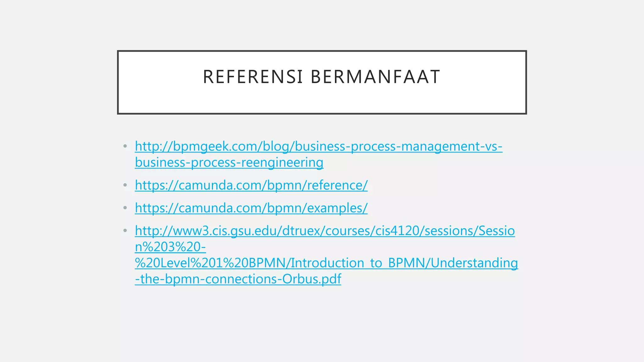The height and width of the screenshot is (362, 644).
Task: Click the bullet before the bpmgeek link
Action: click(x=125, y=146)
